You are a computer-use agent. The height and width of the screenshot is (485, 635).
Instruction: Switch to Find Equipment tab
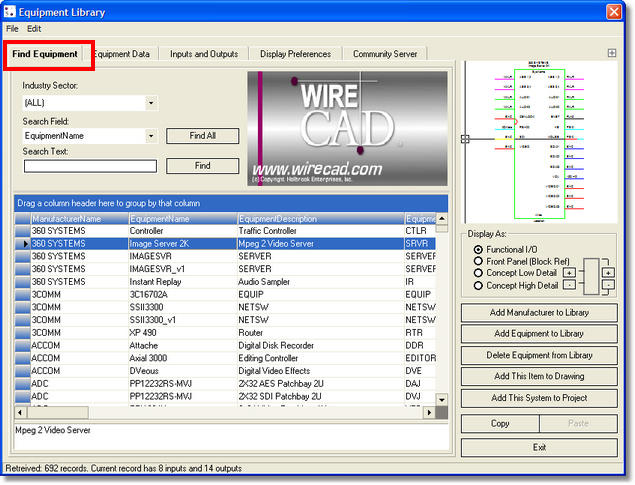coord(45,54)
